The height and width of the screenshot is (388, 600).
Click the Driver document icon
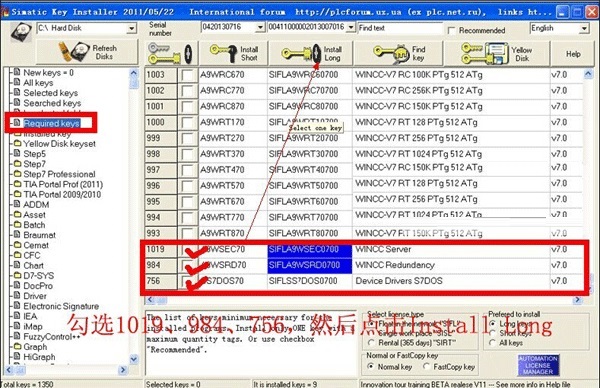click(x=17, y=295)
